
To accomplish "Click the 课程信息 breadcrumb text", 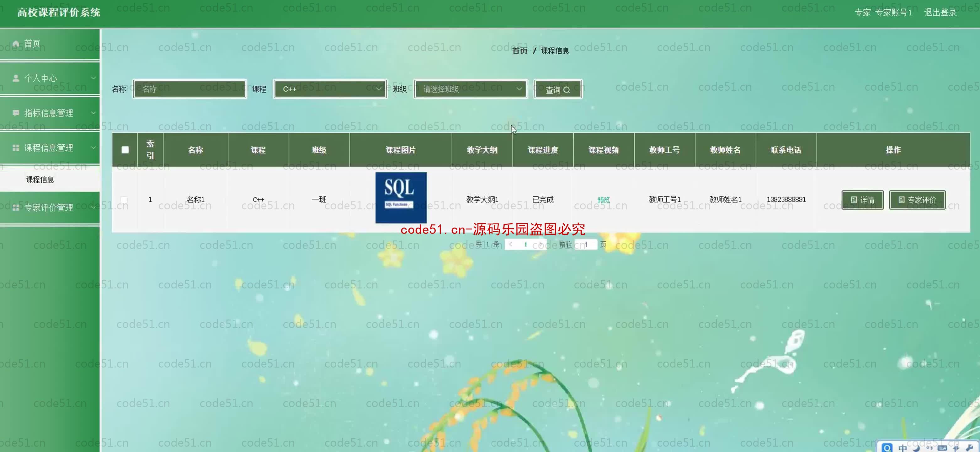I will tap(555, 51).
